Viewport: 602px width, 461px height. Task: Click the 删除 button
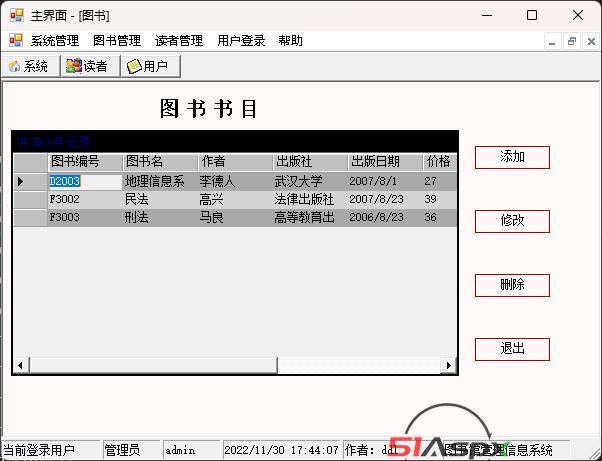point(512,285)
